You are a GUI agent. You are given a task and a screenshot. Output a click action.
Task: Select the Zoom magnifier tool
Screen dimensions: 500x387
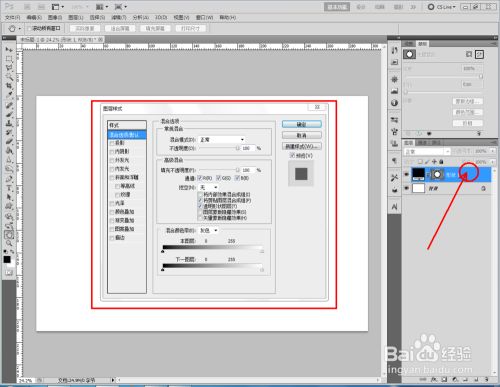coord(9,244)
